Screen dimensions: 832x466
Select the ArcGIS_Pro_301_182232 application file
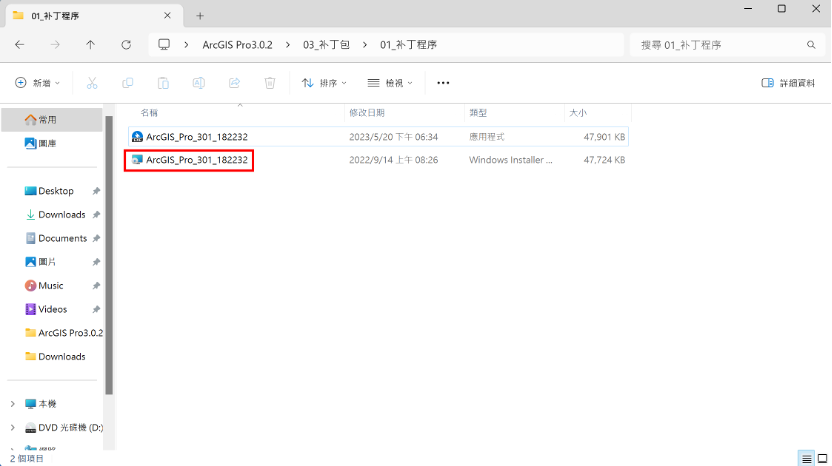[378, 137]
